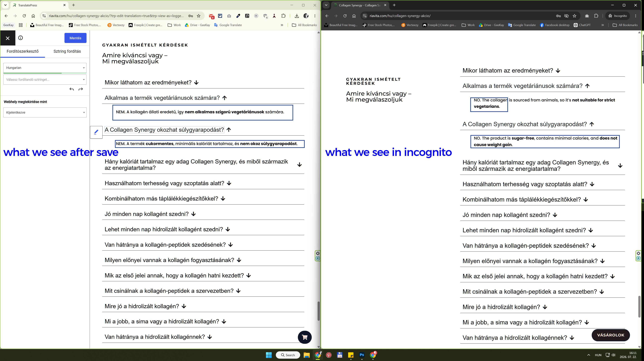Open the Hungarian language dropdown

(x=45, y=68)
